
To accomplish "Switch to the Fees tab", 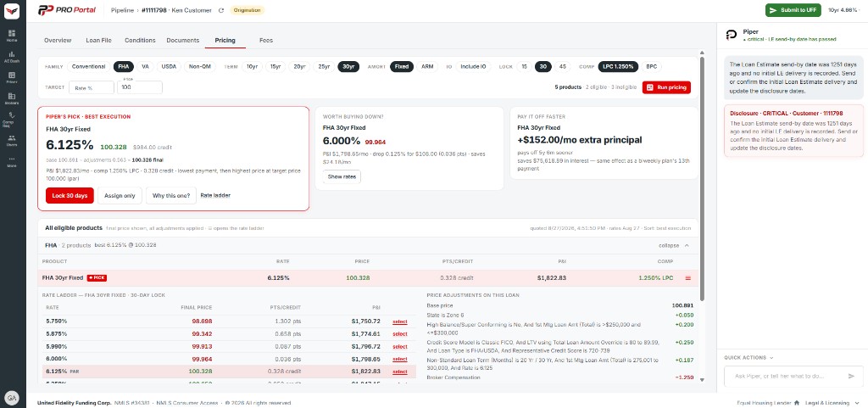I will (265, 41).
